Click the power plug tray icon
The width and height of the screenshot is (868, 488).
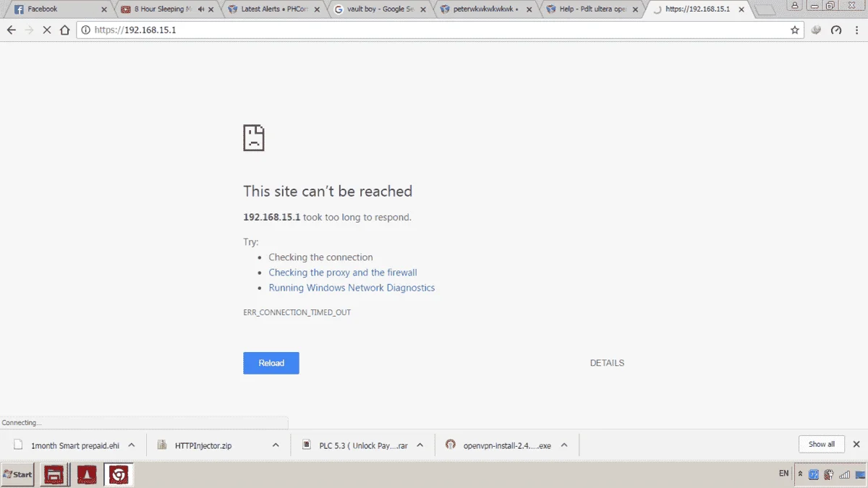pos(829,474)
